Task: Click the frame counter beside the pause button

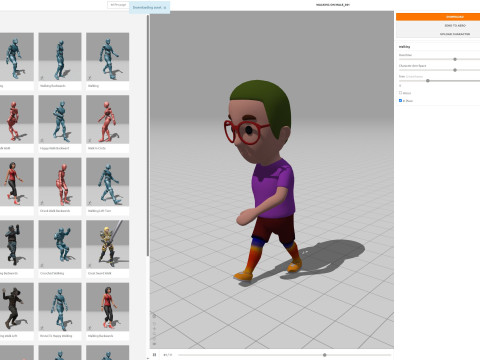Action: pos(168,355)
